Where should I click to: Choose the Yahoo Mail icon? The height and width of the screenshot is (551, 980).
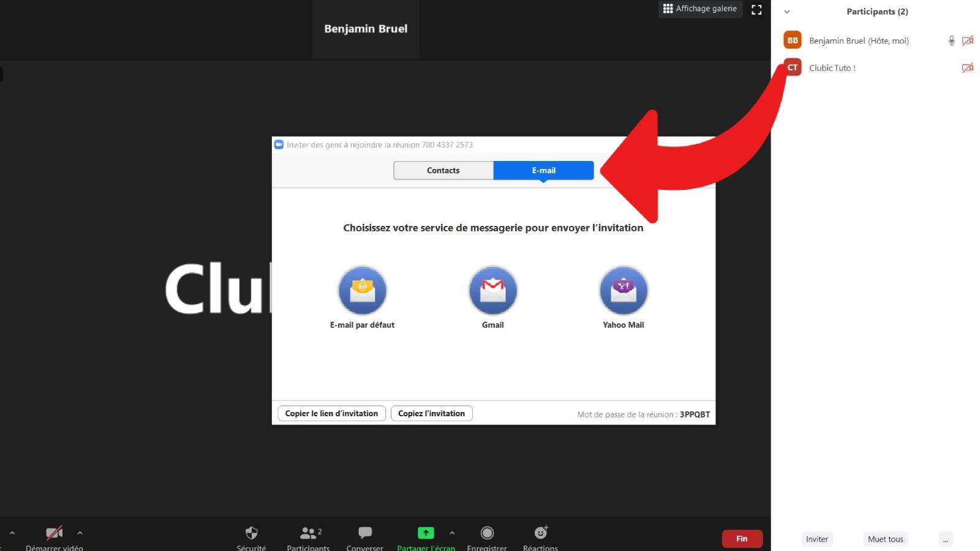click(623, 291)
